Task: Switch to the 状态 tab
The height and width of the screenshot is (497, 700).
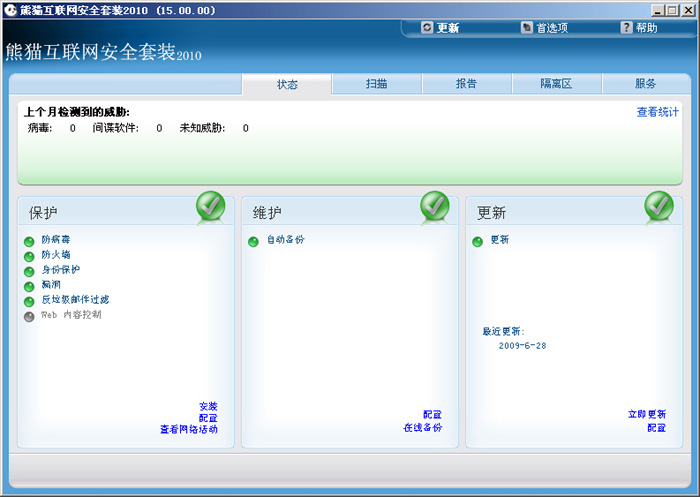Action: pyautogui.click(x=287, y=84)
